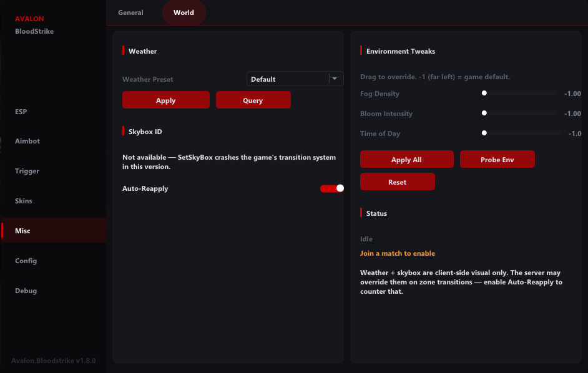Screen dimensions: 588x373
Task: Click the Time of Day label
Action: tap(380, 133)
